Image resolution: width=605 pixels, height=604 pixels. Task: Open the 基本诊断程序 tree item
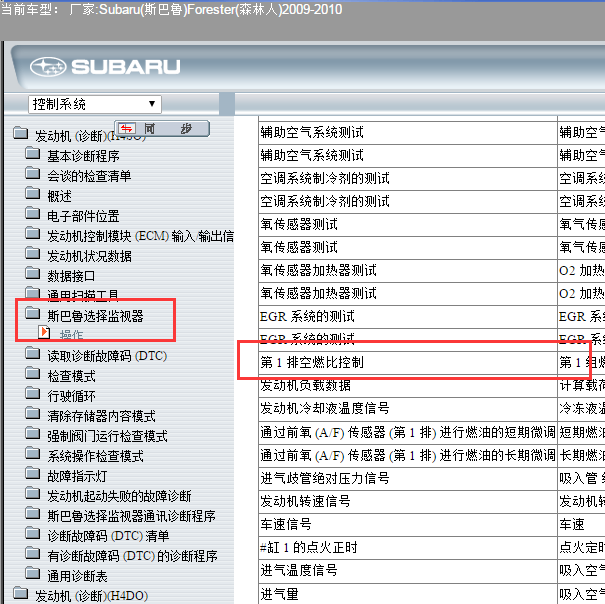(x=83, y=156)
